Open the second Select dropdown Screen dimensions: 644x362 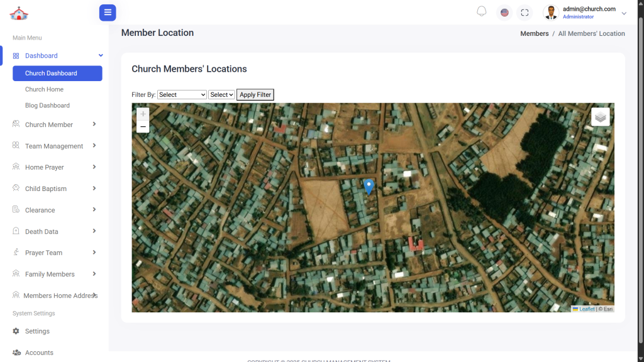coord(221,95)
